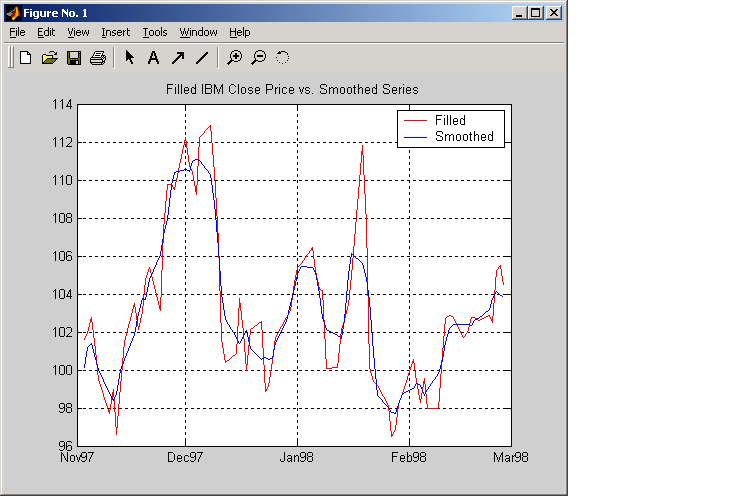Click the red Filled line sample in legend
Screen dimensions: 740x500
pyautogui.click(x=413, y=121)
